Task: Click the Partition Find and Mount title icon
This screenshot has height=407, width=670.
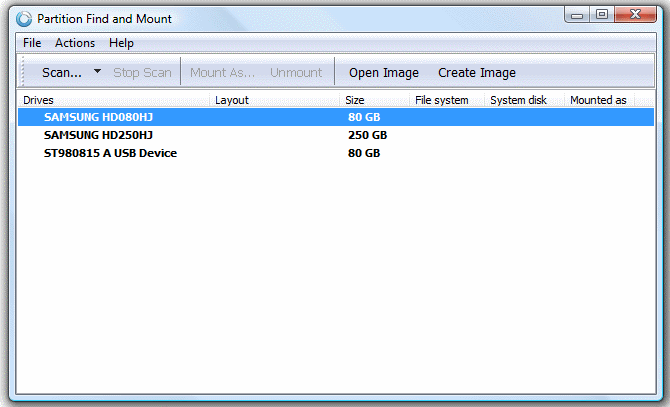Action: pos(24,19)
